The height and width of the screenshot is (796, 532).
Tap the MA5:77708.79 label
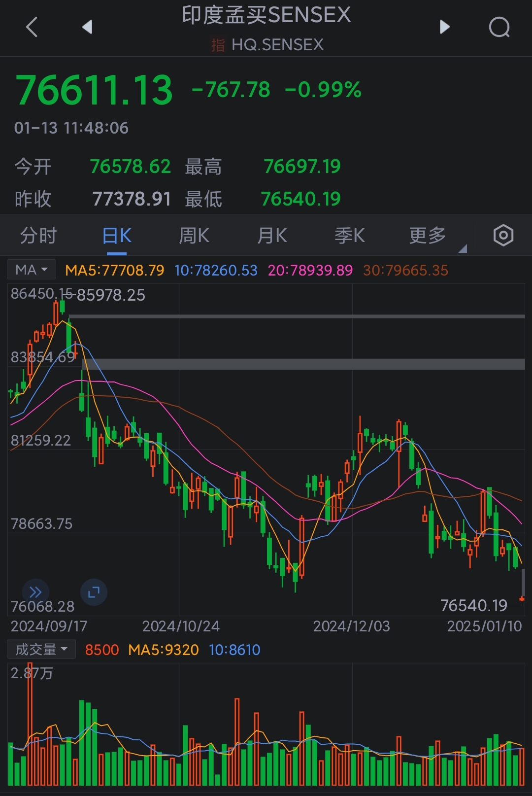tap(115, 270)
